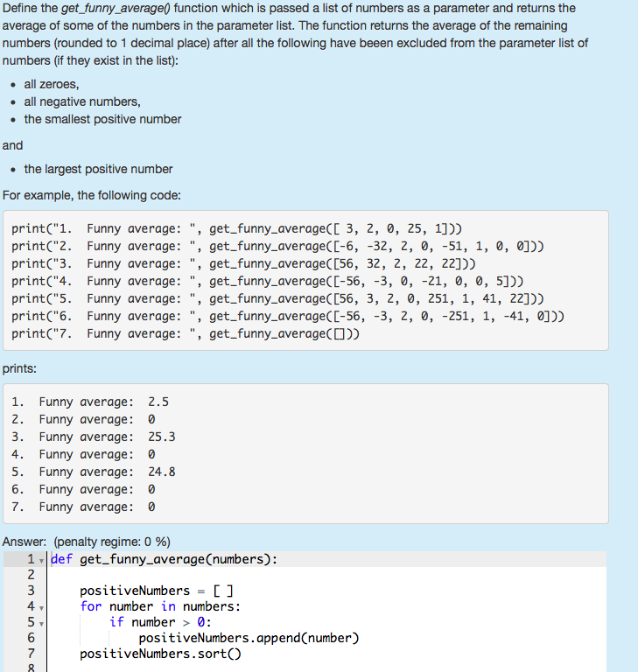The height and width of the screenshot is (672, 638).
Task: Click the italic get_funny_average() text in description
Action: click(116, 8)
